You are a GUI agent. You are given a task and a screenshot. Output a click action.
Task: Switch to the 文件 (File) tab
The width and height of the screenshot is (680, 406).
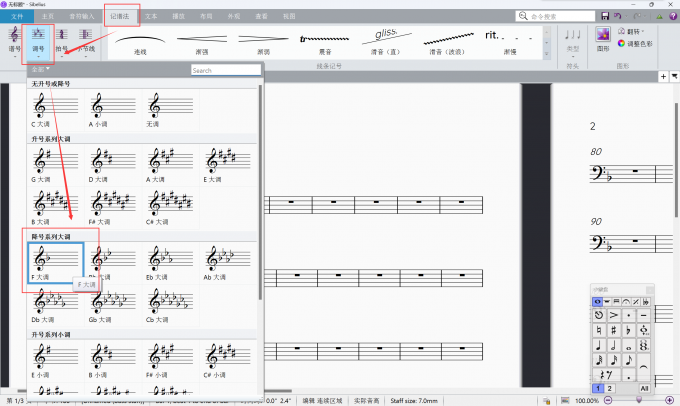coord(17,16)
